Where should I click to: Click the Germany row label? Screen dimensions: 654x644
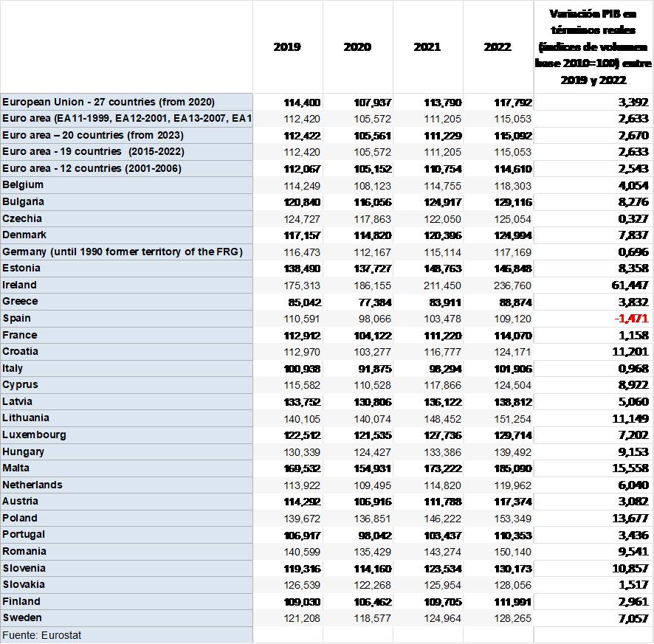[x=122, y=252]
